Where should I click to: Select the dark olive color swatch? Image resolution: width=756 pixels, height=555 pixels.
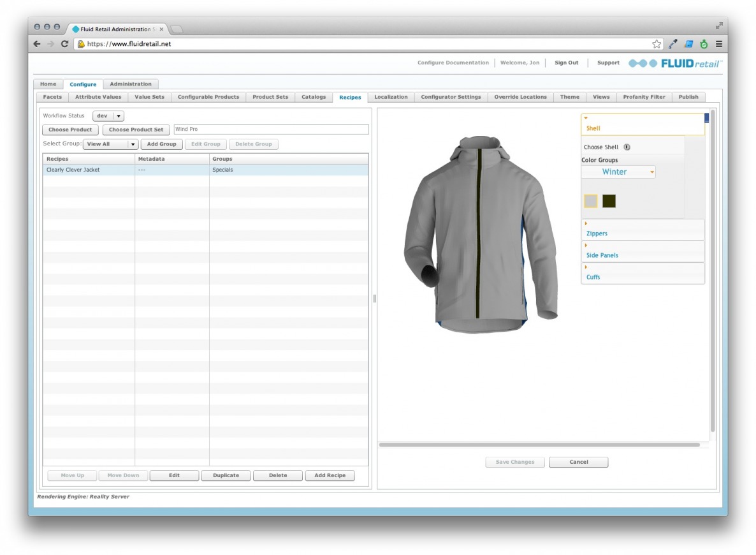[609, 200]
